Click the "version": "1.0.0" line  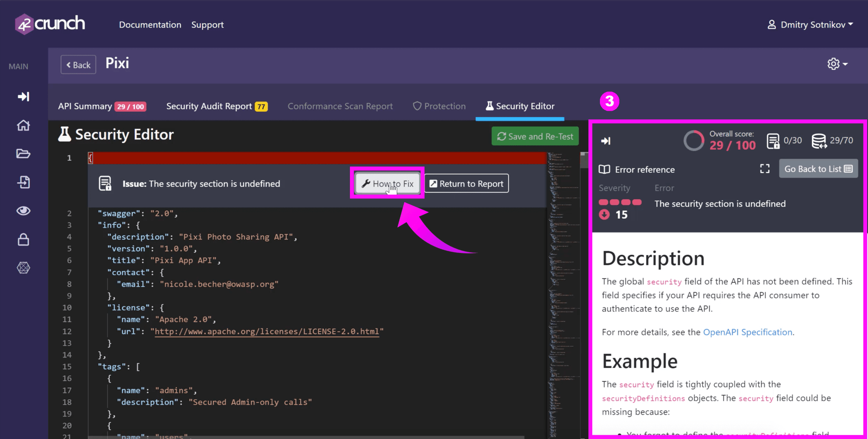point(152,248)
